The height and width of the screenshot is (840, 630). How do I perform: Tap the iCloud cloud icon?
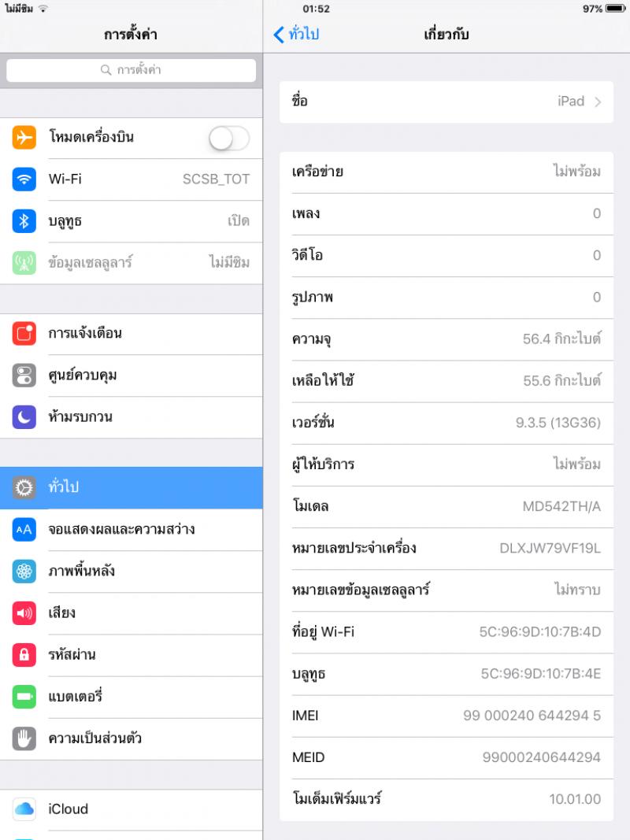click(24, 809)
